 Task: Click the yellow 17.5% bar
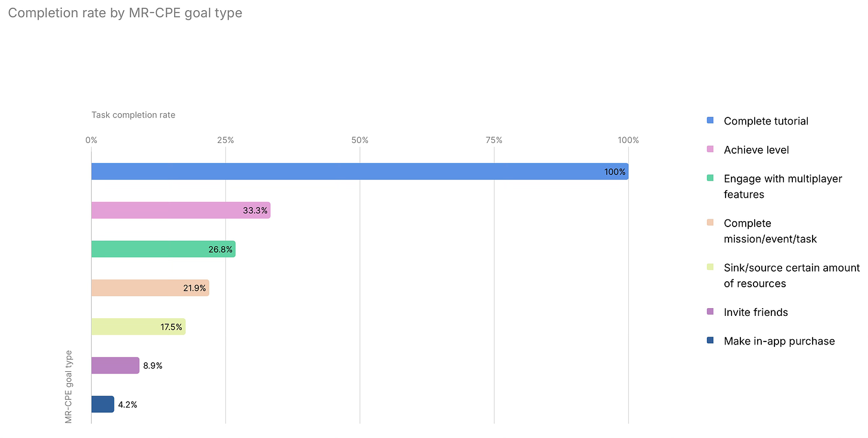[x=138, y=327]
